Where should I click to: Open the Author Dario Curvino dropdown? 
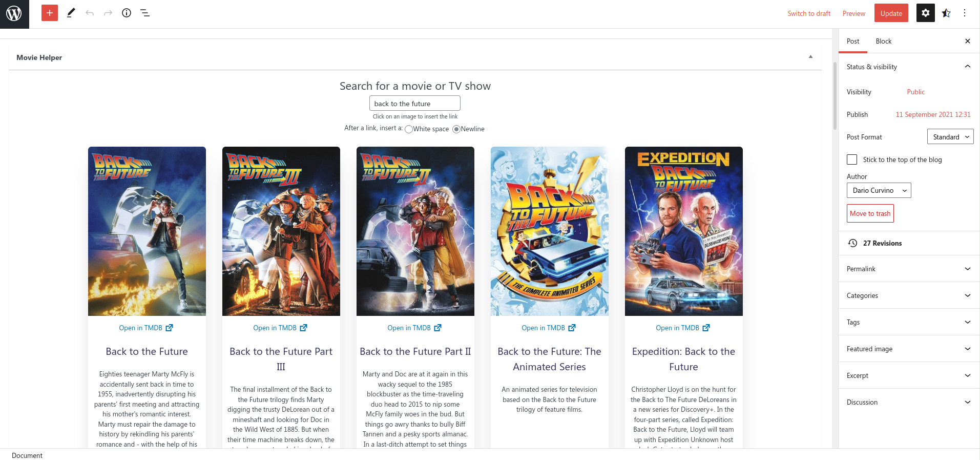tap(879, 190)
